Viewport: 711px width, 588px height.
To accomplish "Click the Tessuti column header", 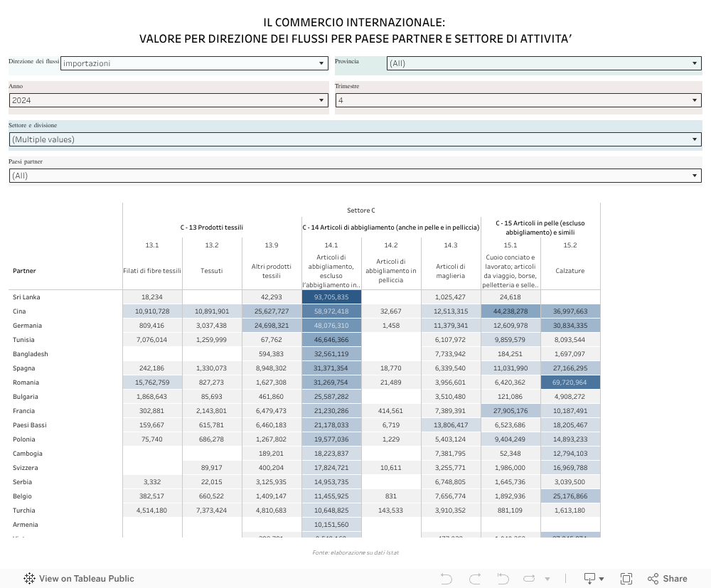I will (212, 270).
